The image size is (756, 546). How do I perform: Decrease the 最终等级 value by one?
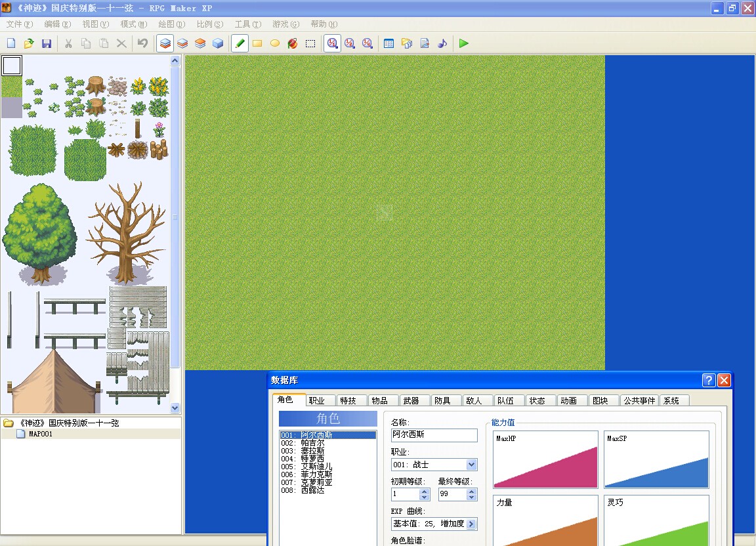coord(472,497)
